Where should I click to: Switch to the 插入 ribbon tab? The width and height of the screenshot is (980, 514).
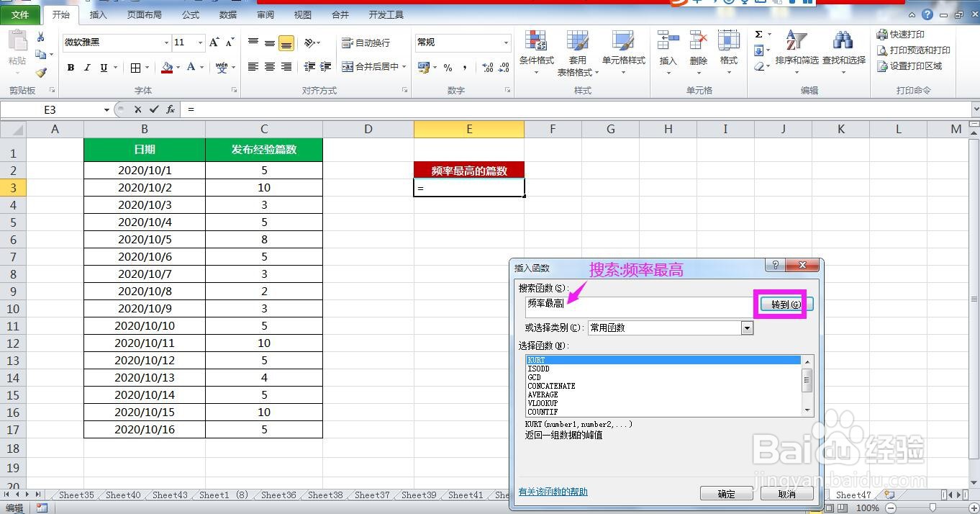tap(99, 14)
